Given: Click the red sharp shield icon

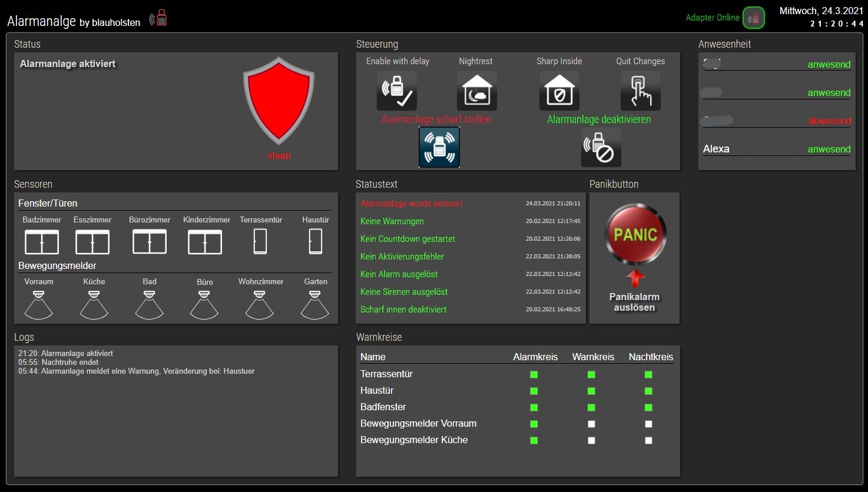Looking at the screenshot, I should click(x=279, y=101).
